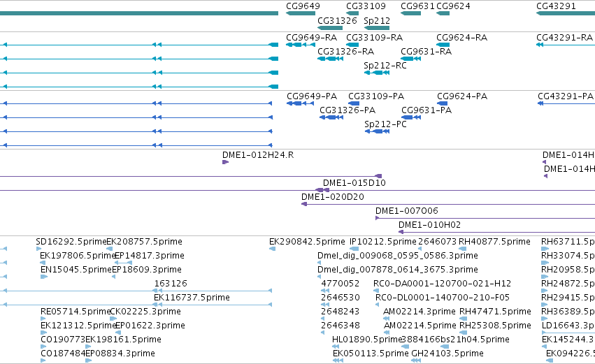Open feature 2646530
The height and width of the screenshot is (364, 595).
tap(340, 298)
